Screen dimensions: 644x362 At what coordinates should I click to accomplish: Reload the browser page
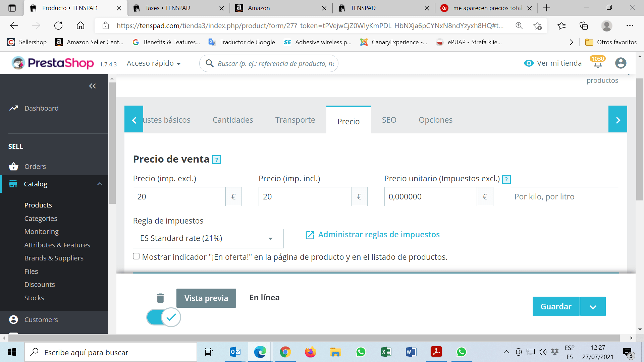click(x=58, y=26)
